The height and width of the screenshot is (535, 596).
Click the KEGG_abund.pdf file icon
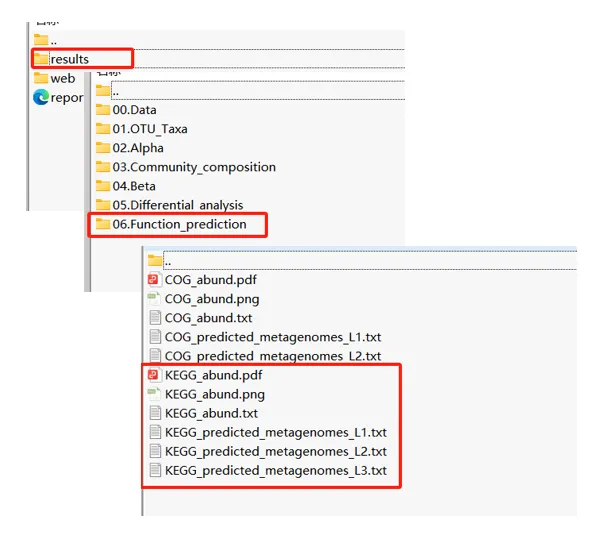pyautogui.click(x=153, y=375)
